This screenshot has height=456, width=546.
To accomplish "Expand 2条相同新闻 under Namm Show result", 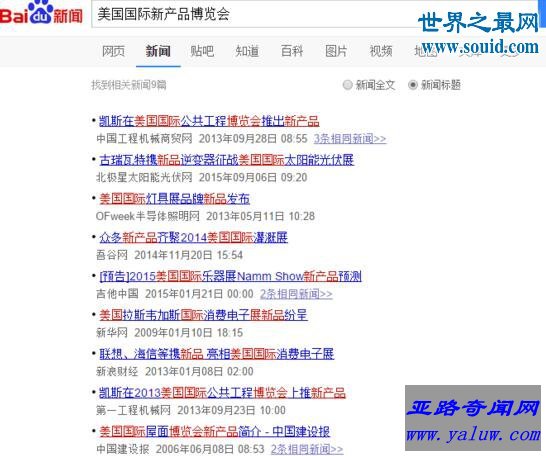I will click(x=296, y=294).
